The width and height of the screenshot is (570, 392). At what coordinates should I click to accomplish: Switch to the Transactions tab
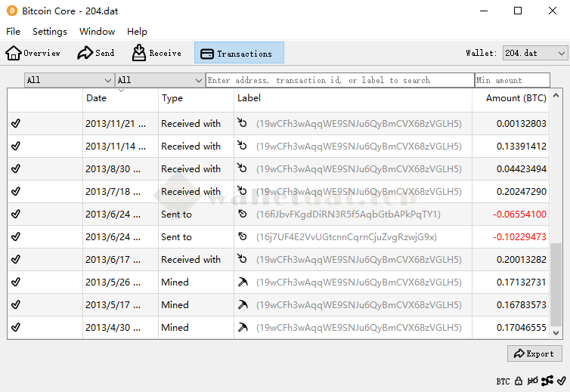238,53
